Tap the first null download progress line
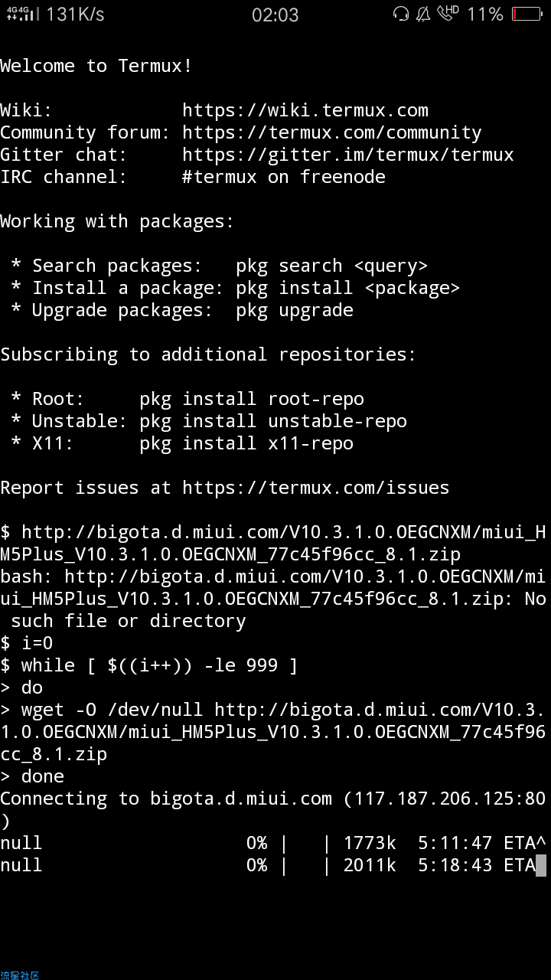 click(x=273, y=843)
